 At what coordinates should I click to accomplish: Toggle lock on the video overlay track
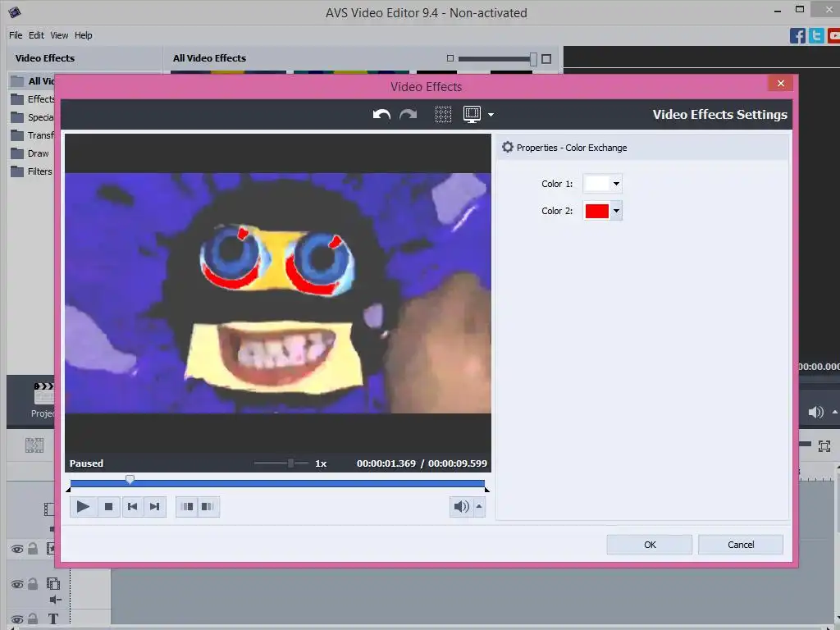tap(33, 583)
